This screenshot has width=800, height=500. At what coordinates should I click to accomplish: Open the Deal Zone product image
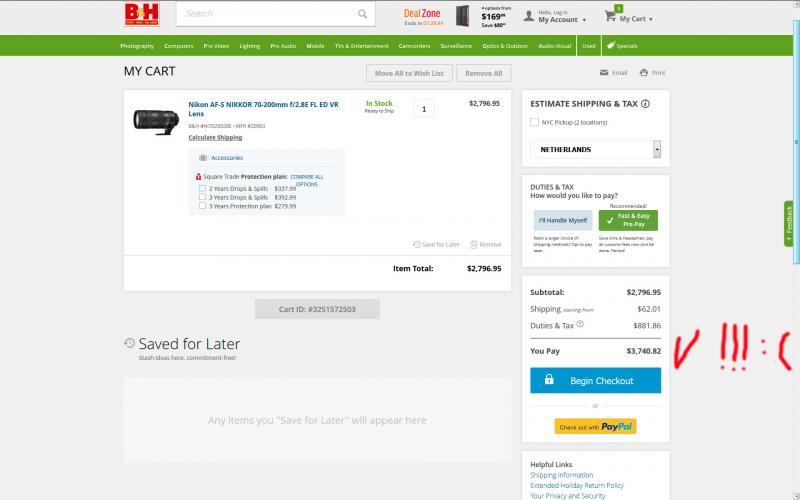pyautogui.click(x=462, y=16)
